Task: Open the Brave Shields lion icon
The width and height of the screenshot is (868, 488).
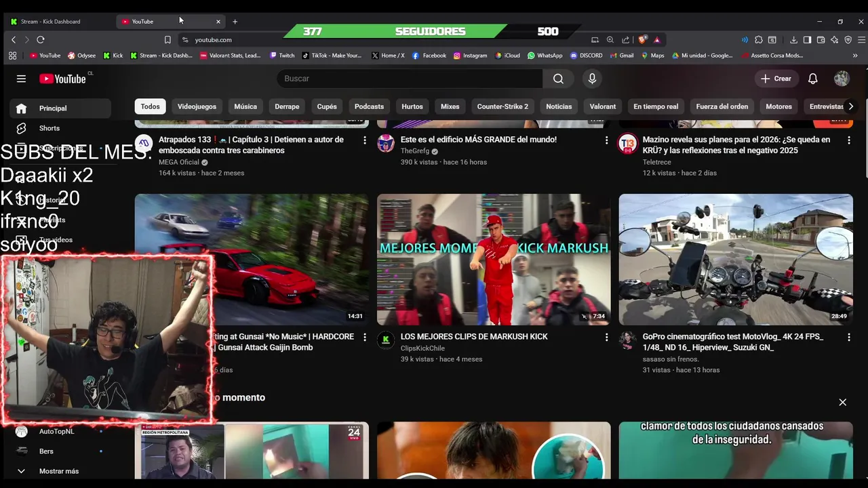Action: pos(642,40)
